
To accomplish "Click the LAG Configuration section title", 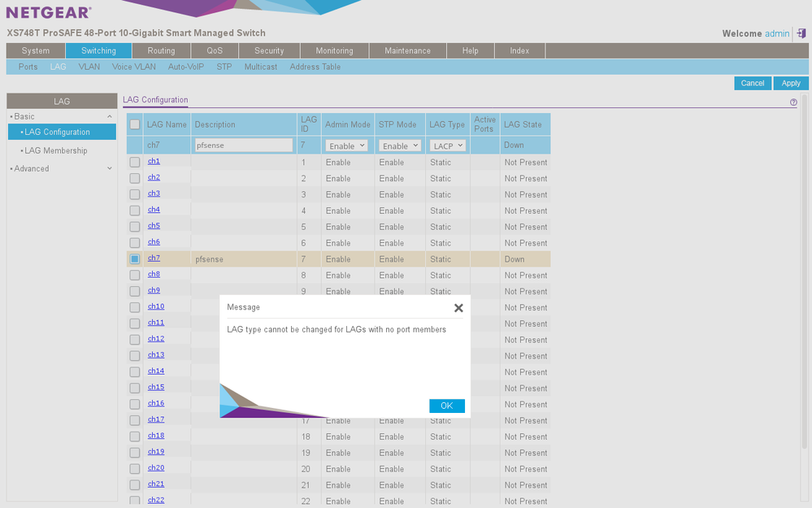I will coord(155,100).
